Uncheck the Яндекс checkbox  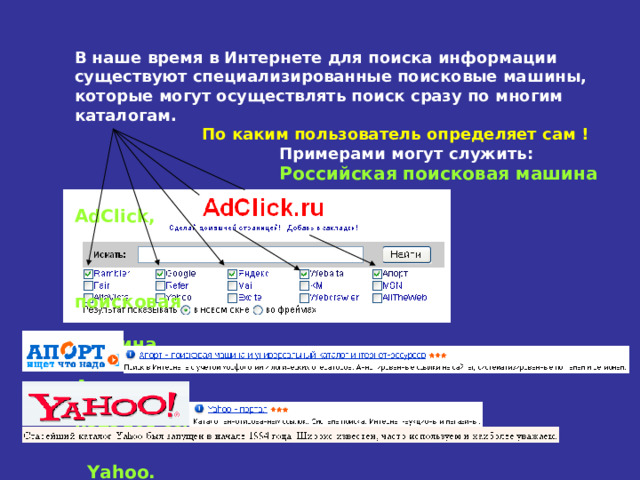(x=232, y=273)
